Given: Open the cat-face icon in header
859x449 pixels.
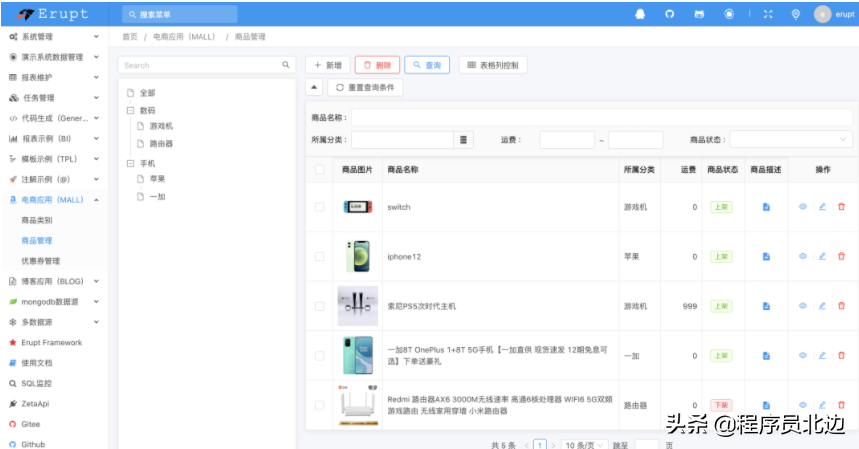Looking at the screenshot, I should [x=699, y=14].
